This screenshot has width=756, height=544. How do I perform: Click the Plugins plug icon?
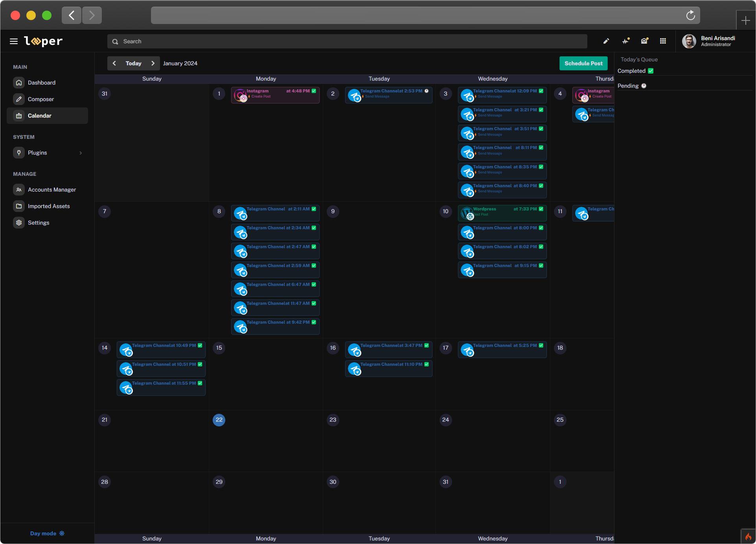coord(19,153)
